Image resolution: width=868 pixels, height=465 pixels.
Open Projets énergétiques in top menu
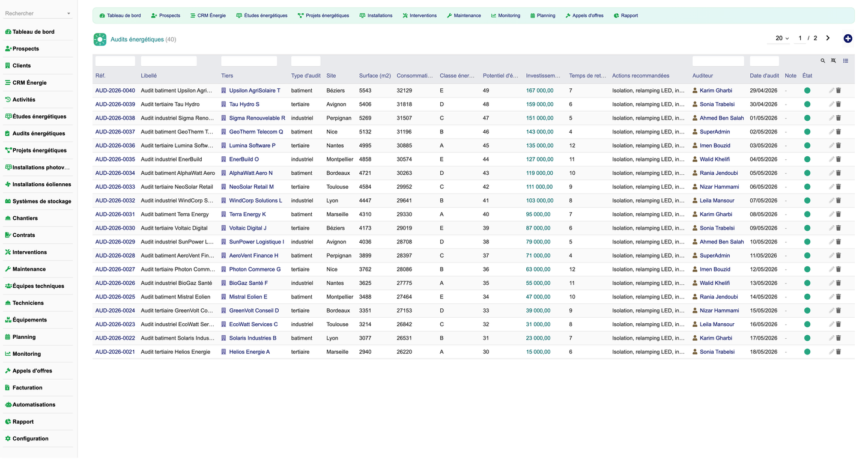point(323,16)
